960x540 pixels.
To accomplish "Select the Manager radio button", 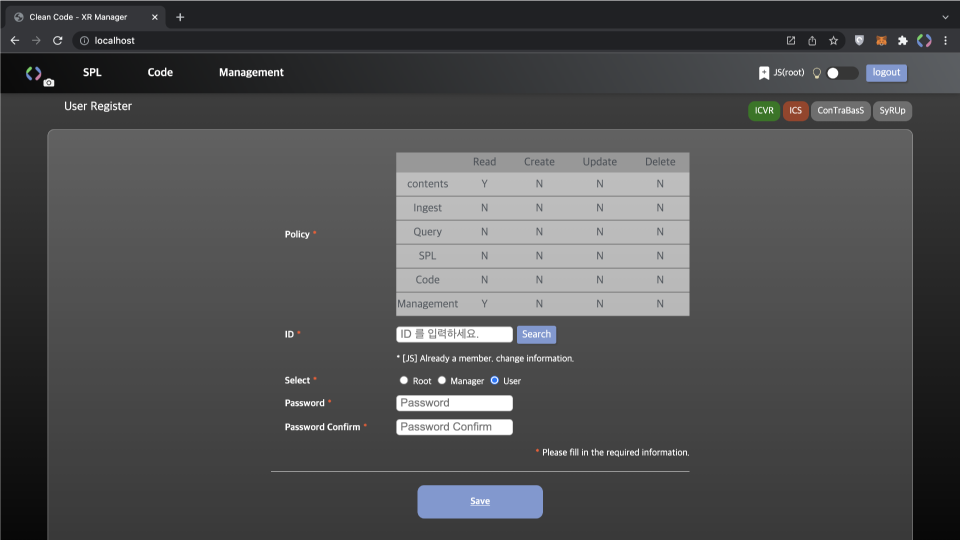I will 442,381.
